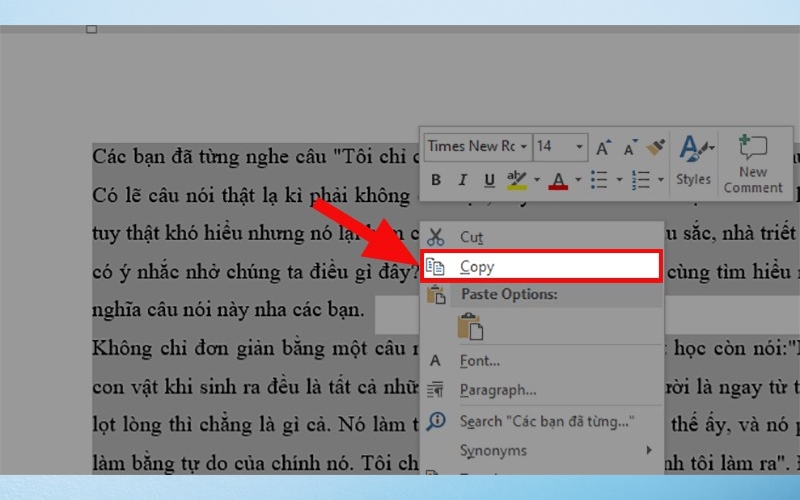Apply numbered list formatting
Image resolution: width=800 pixels, height=500 pixels.
[x=641, y=180]
